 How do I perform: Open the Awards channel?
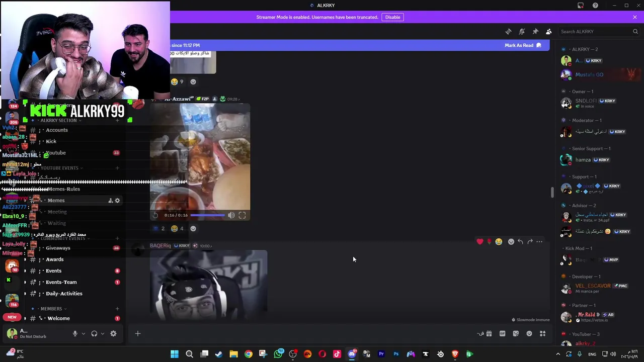pyautogui.click(x=54, y=259)
